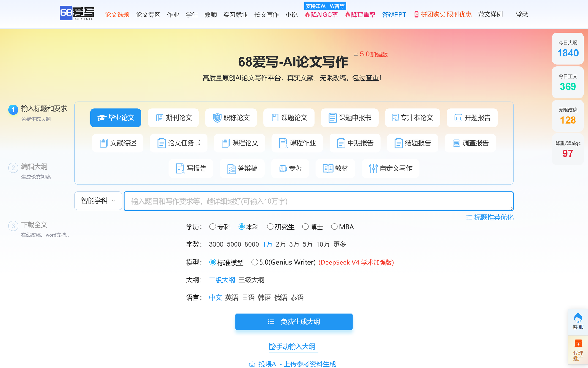Select 英语 as the language
This screenshot has height=368, width=588.
232,297
